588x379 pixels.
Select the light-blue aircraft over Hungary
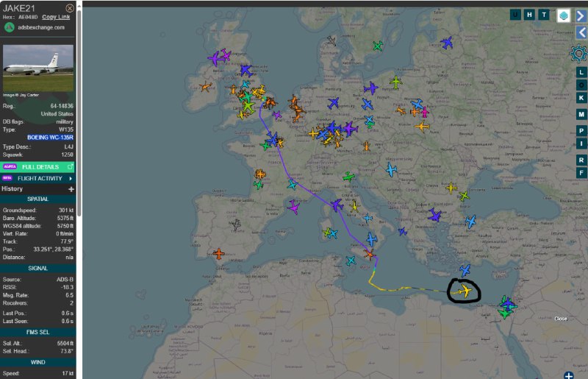[x=391, y=170]
